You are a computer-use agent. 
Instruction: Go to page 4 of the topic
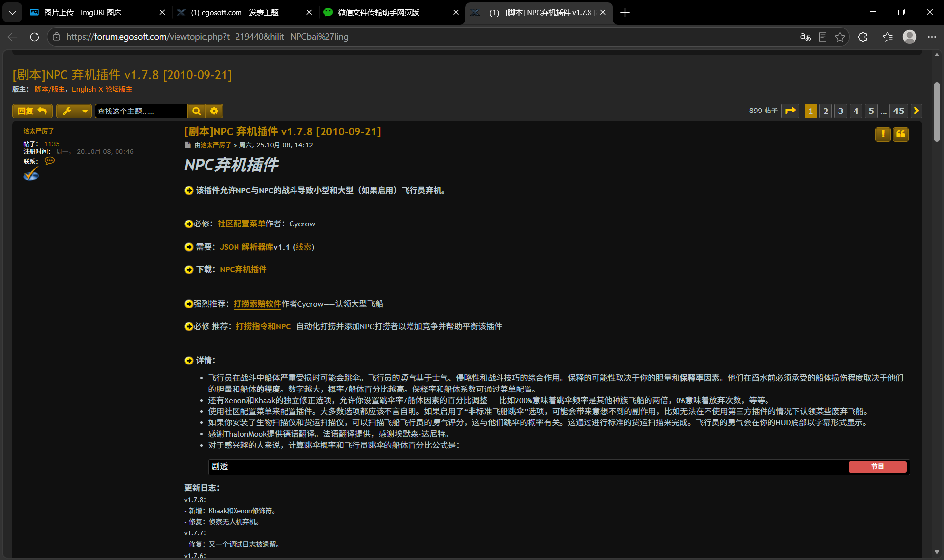pyautogui.click(x=856, y=111)
